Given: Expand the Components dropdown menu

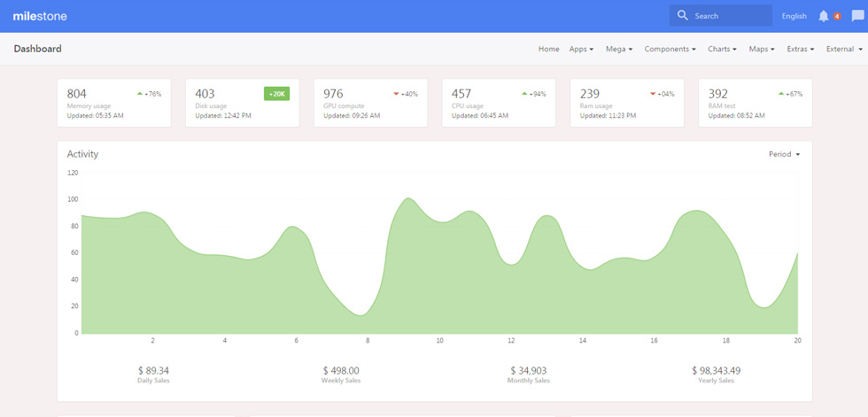Looking at the screenshot, I should pyautogui.click(x=670, y=49).
